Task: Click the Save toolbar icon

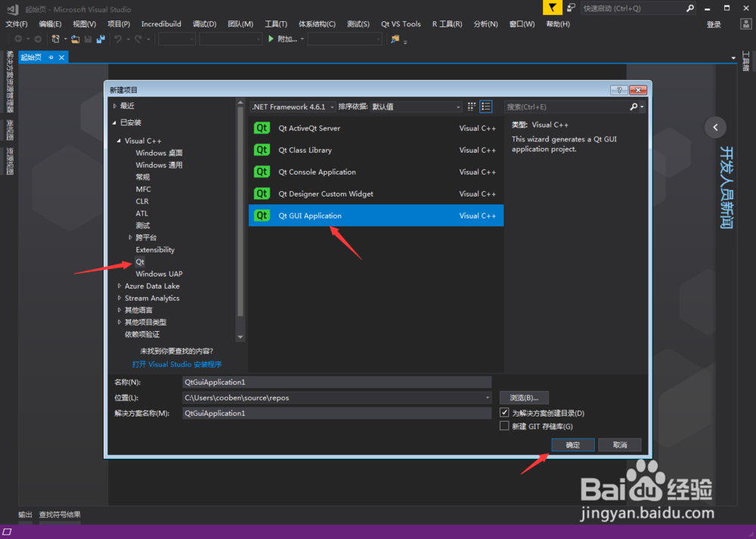Action: tap(88, 39)
